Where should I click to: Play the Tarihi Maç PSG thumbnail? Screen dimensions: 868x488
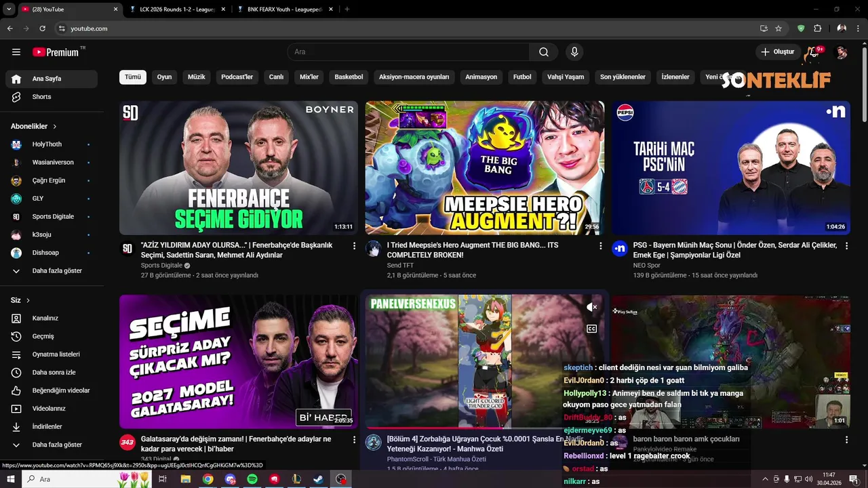(x=731, y=168)
